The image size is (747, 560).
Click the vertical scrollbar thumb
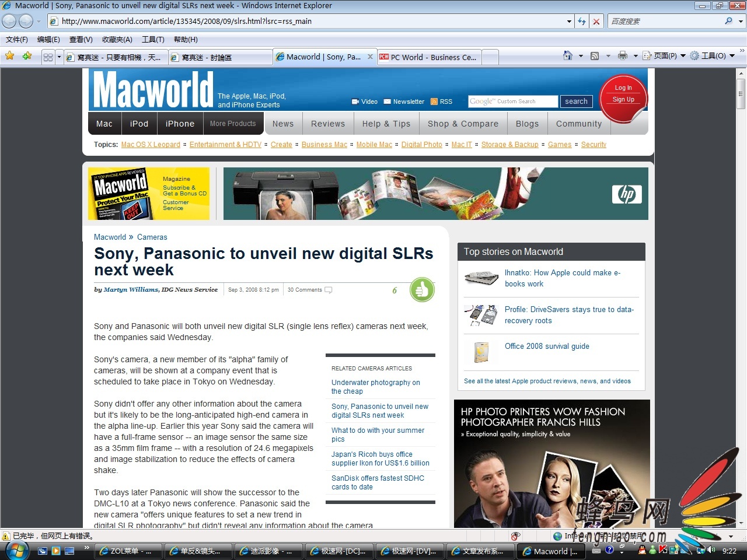(741, 93)
